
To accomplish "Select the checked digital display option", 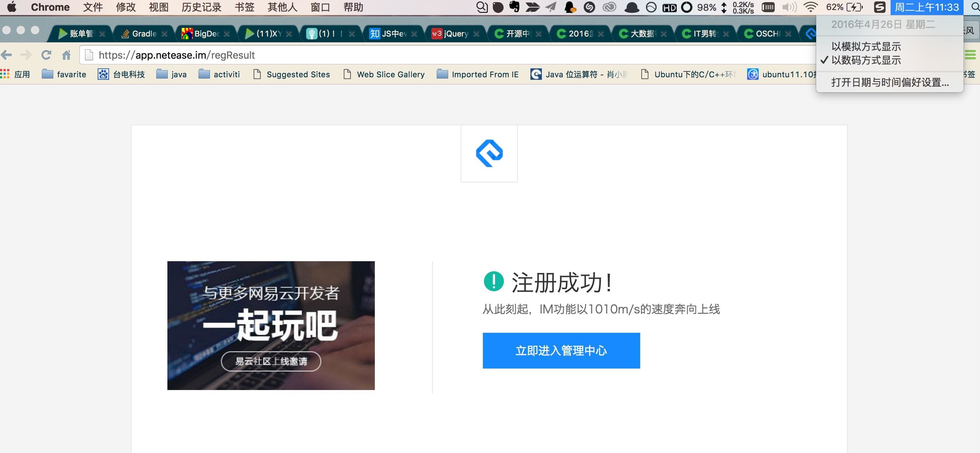I will tap(866, 60).
